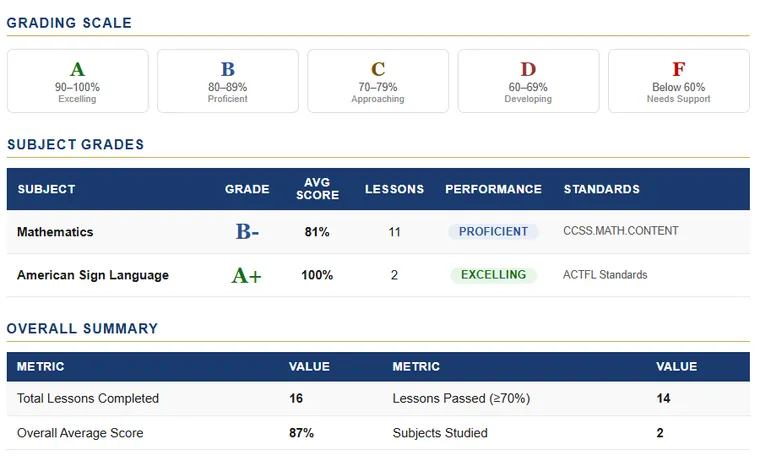Click the SUBJECT GRADES heading
This screenshot has width=760, height=460.
point(76,144)
